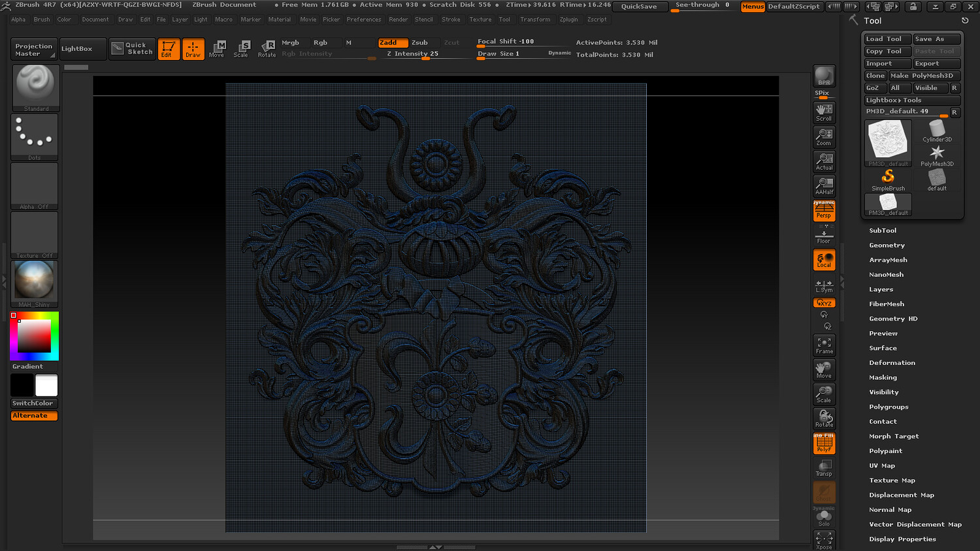Click the Actual size icon
This screenshot has width=980, height=551.
pos(824,161)
